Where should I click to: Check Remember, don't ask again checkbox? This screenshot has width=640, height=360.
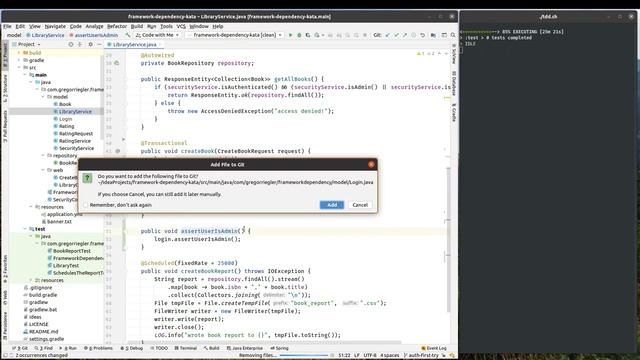pyautogui.click(x=86, y=205)
